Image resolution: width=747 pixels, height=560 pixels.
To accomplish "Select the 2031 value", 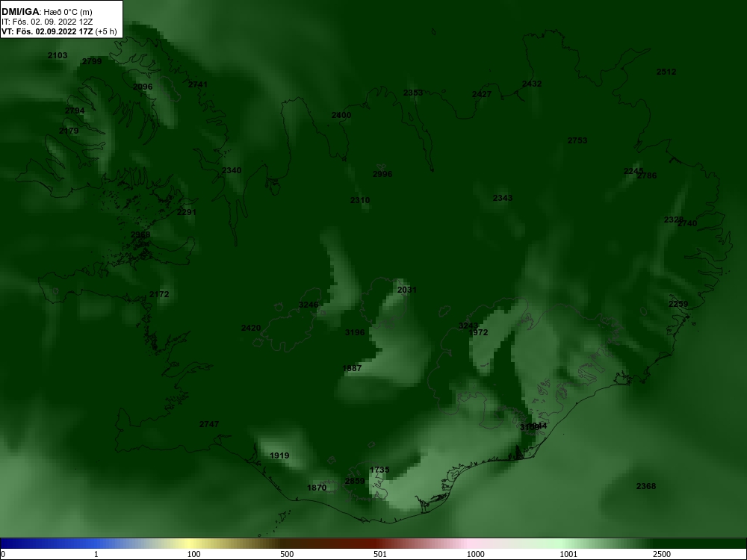I will 407,290.
